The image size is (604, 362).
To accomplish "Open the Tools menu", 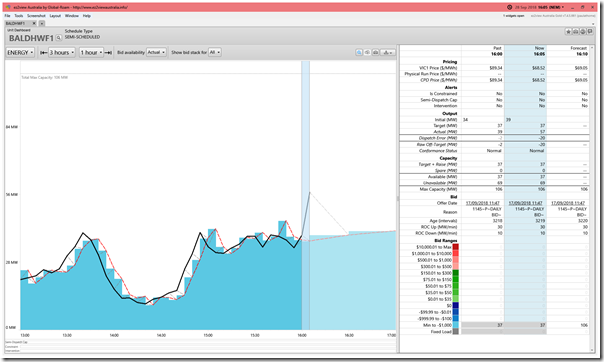I will [19, 16].
